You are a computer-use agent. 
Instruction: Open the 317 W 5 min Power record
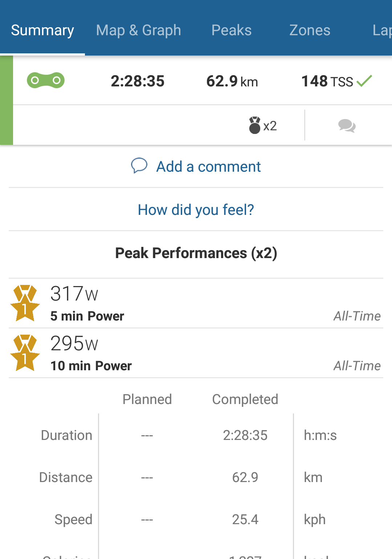[196, 303]
